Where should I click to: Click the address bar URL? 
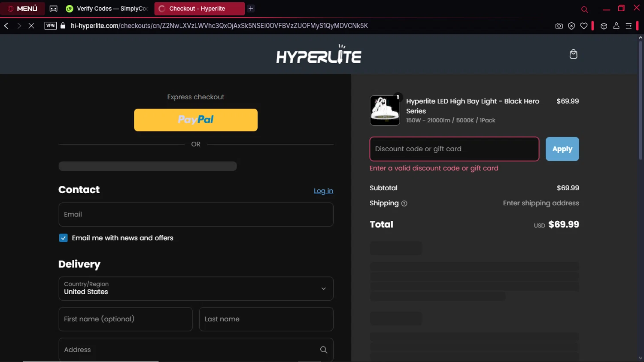point(219,26)
